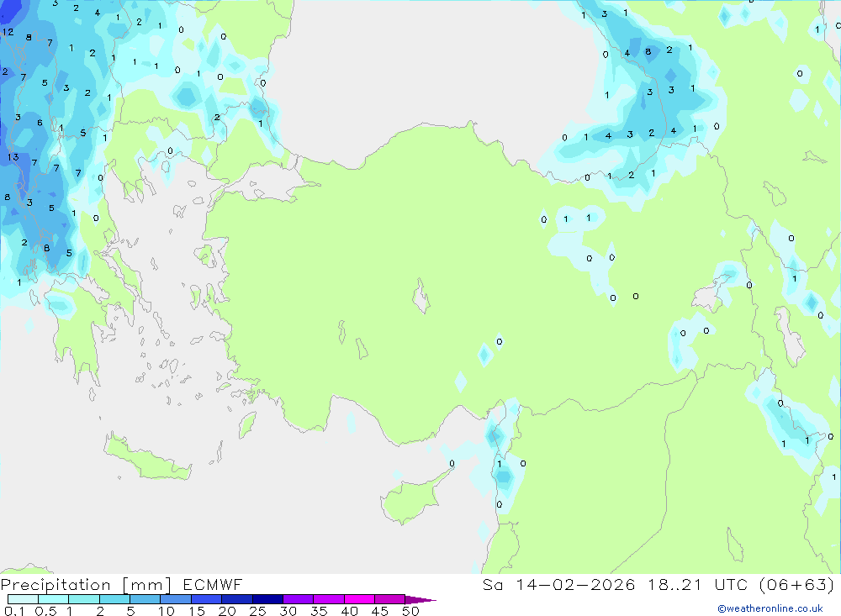Click the '50' legend scale label

(411, 611)
